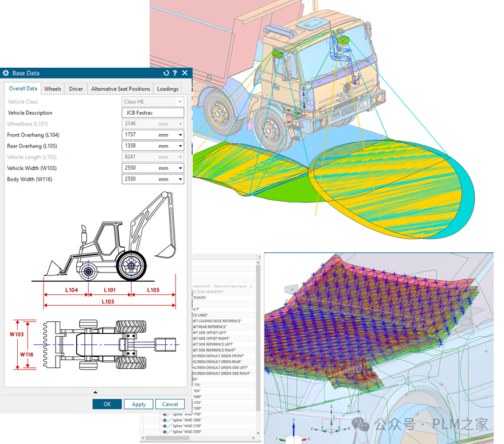Click the top-view vehicle width diagram

coord(95,345)
